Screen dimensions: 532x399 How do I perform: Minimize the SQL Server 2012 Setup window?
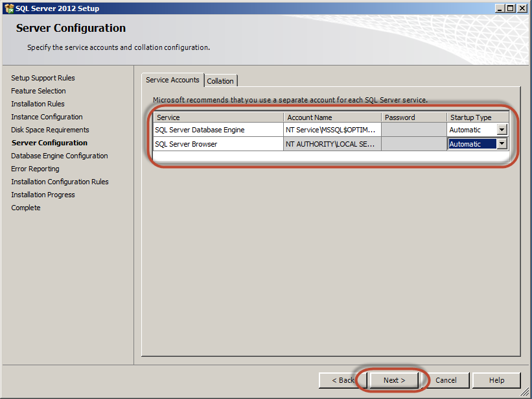[499, 8]
